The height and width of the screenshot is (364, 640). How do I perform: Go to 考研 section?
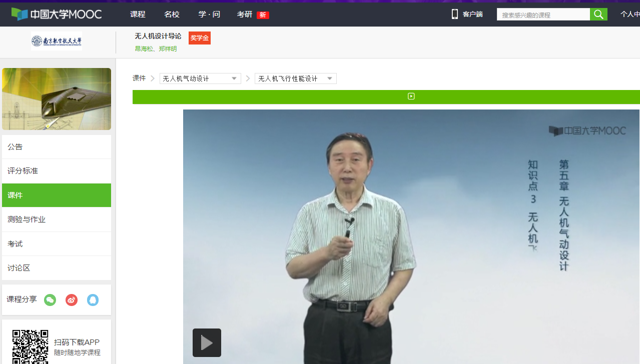(x=245, y=14)
